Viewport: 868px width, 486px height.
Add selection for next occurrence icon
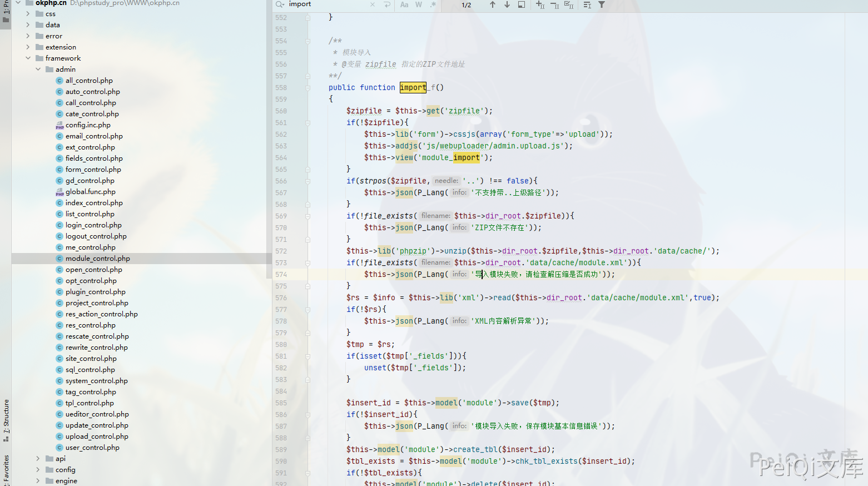pyautogui.click(x=539, y=4)
